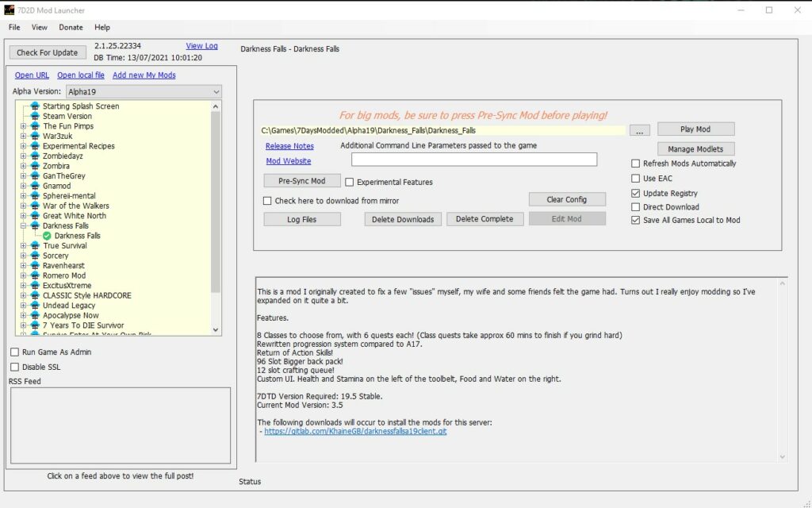Expand the True Survival node
Image resolution: width=812 pixels, height=508 pixels.
(23, 246)
